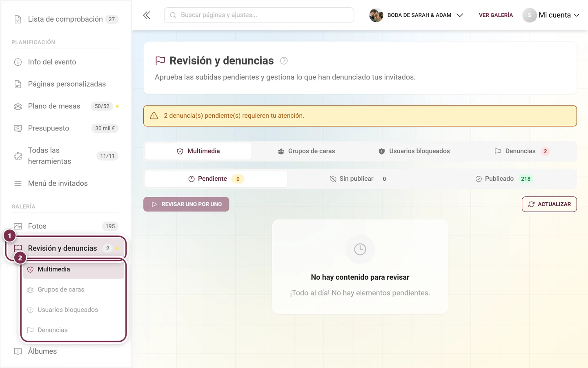Click the Revisar uno por uno button
Viewport: 588px width, 368px height.
(x=186, y=204)
